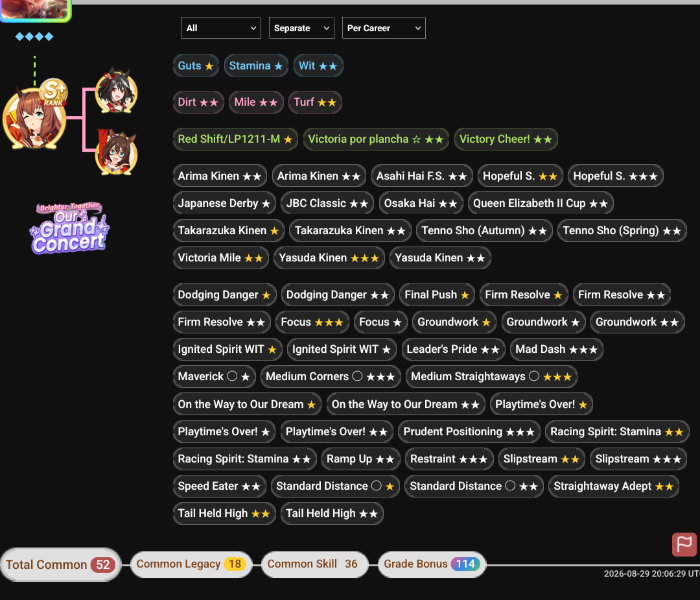Viewport: 700px width, 600px height.
Task: Click the S+ rank badge
Action: [x=54, y=93]
